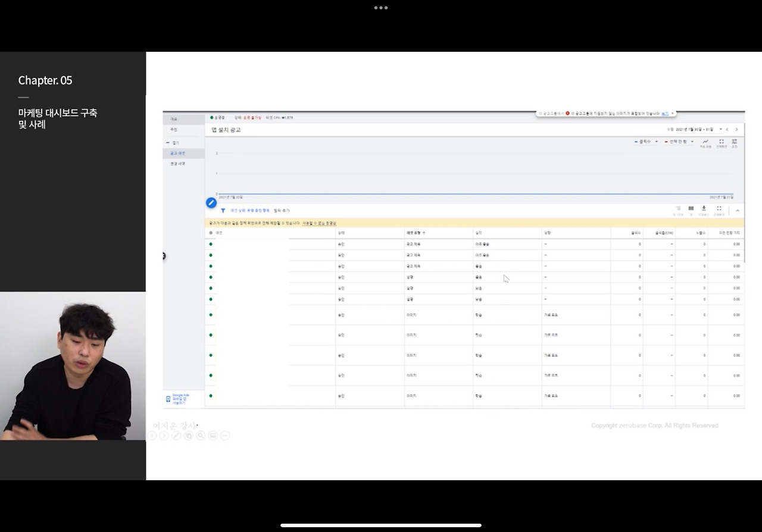This screenshot has height=532, width=762.
Task: Click the green status dot of last asset row
Action: click(211, 396)
